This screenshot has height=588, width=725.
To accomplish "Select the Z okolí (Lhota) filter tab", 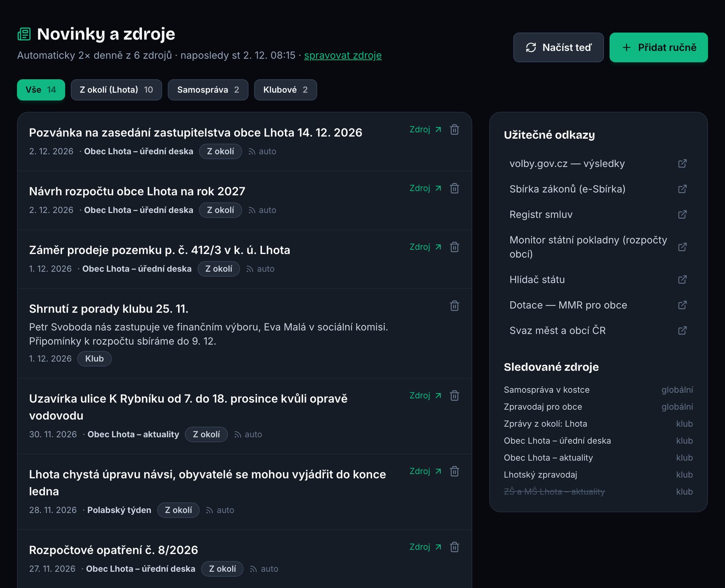I will coord(116,90).
